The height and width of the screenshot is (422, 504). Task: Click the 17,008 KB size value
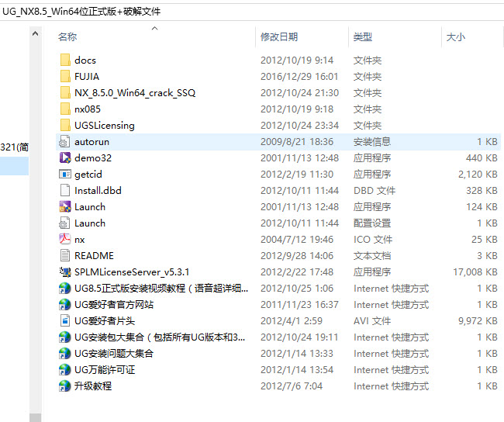(475, 272)
